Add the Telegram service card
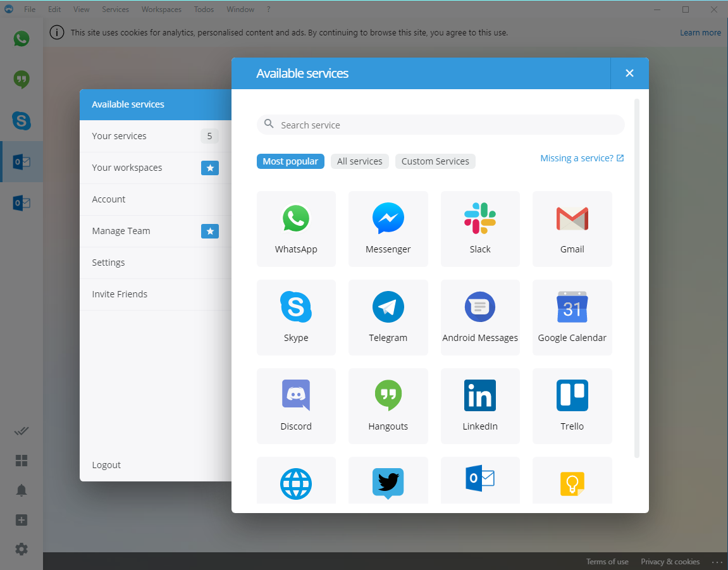 click(388, 318)
